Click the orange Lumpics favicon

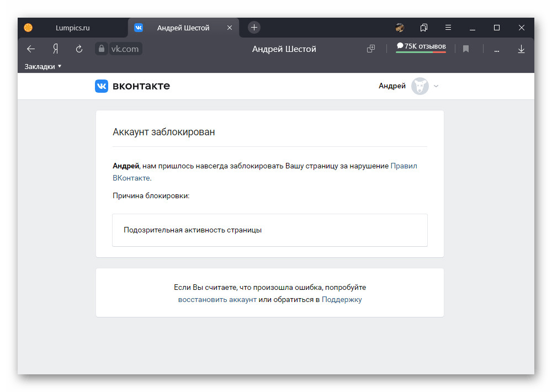pos(28,28)
